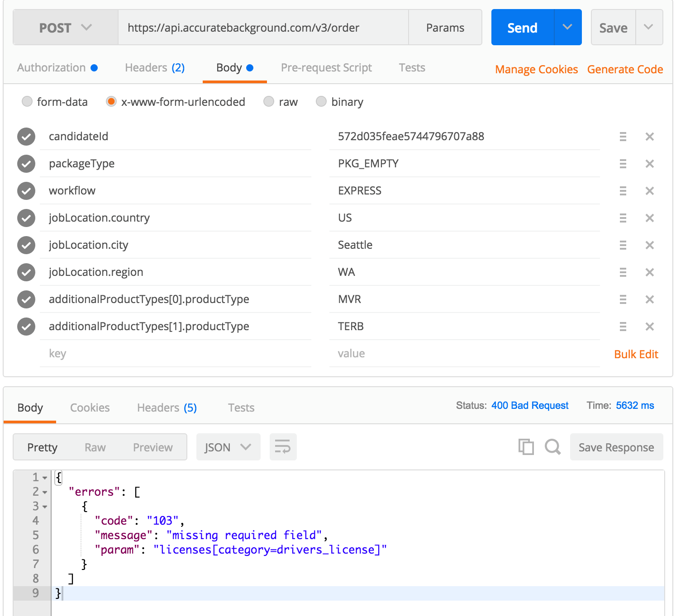Click the reorder handle beside US value
The height and width of the screenshot is (616, 676).
click(x=623, y=218)
